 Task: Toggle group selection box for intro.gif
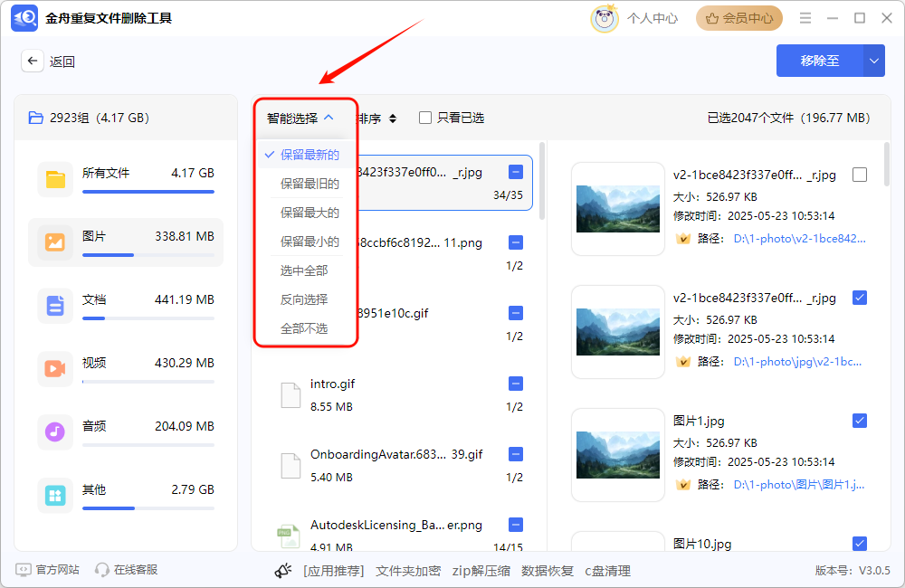516,384
